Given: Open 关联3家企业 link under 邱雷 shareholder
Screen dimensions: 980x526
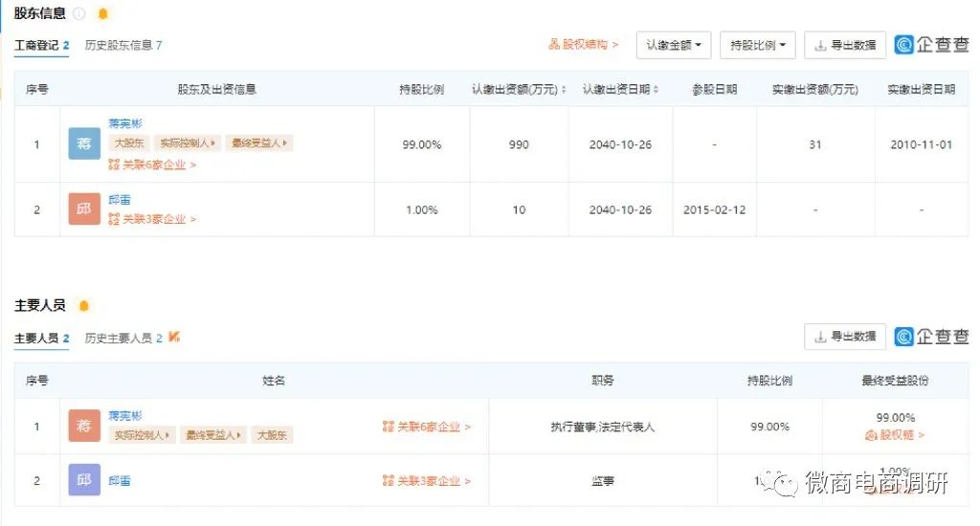Looking at the screenshot, I should [153, 219].
